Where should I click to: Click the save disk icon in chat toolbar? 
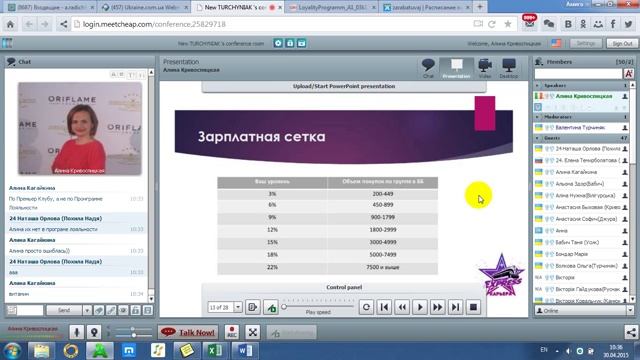point(148,310)
